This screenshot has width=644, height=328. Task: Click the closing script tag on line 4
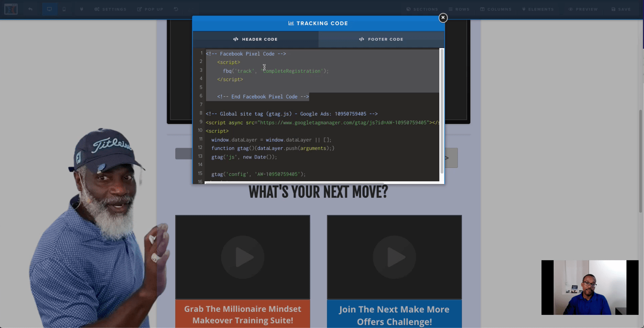[x=230, y=79]
